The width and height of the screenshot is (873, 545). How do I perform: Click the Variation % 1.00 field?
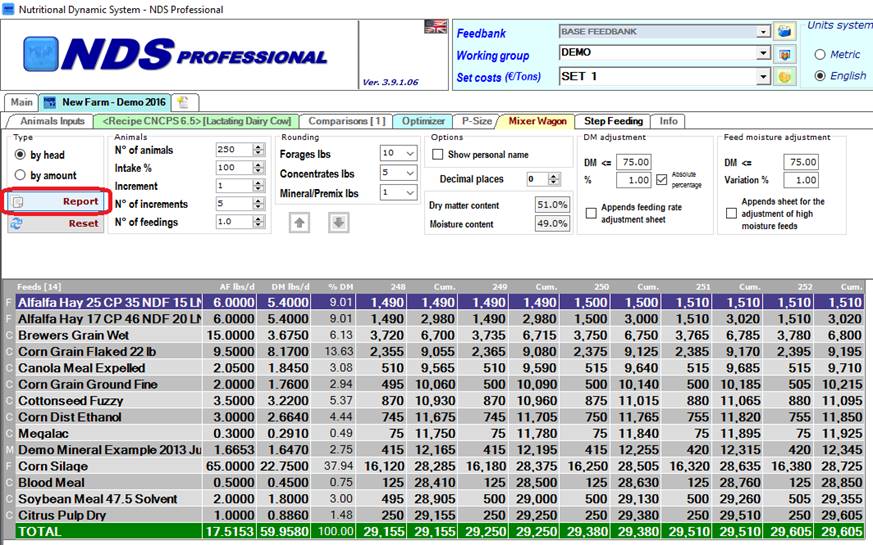click(801, 180)
